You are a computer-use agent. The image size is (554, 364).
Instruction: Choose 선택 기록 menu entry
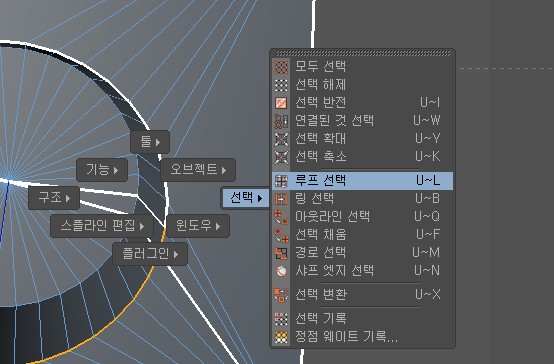point(363,319)
